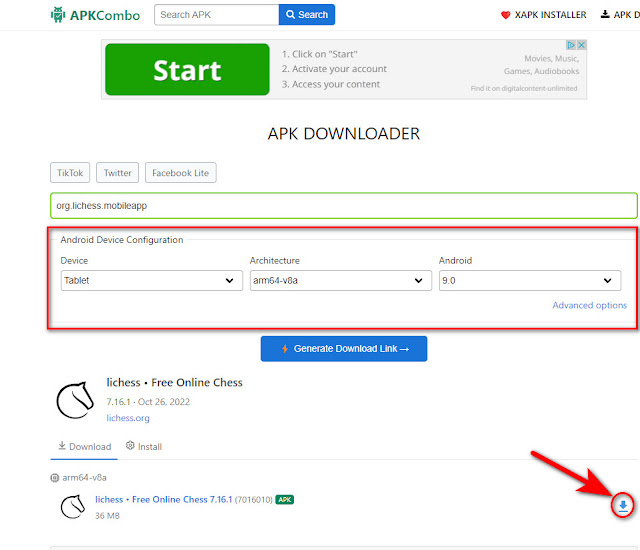The width and height of the screenshot is (640, 550).
Task: Click the AdChoices triangle icon
Action: (x=571, y=45)
